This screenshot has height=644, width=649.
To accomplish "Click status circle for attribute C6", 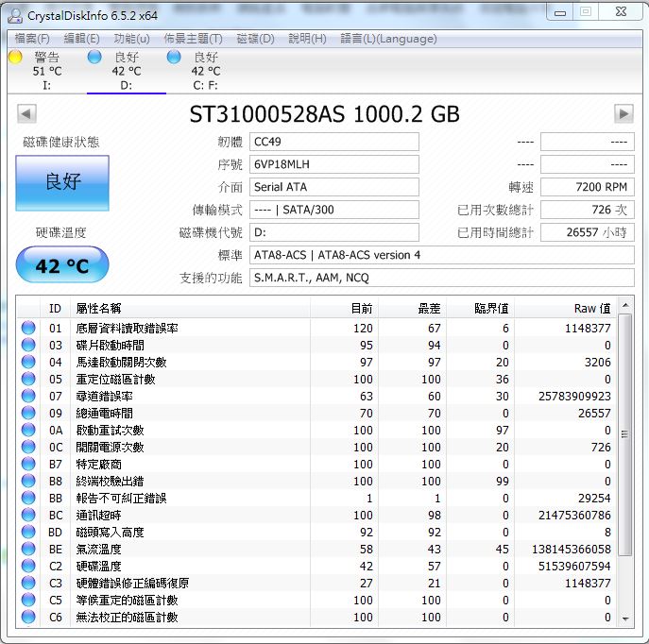I will tap(28, 617).
